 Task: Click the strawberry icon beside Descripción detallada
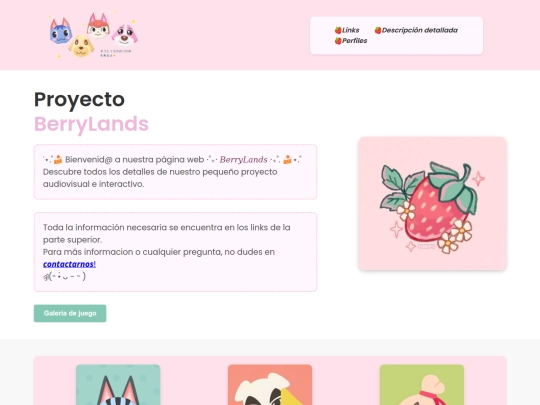378,30
